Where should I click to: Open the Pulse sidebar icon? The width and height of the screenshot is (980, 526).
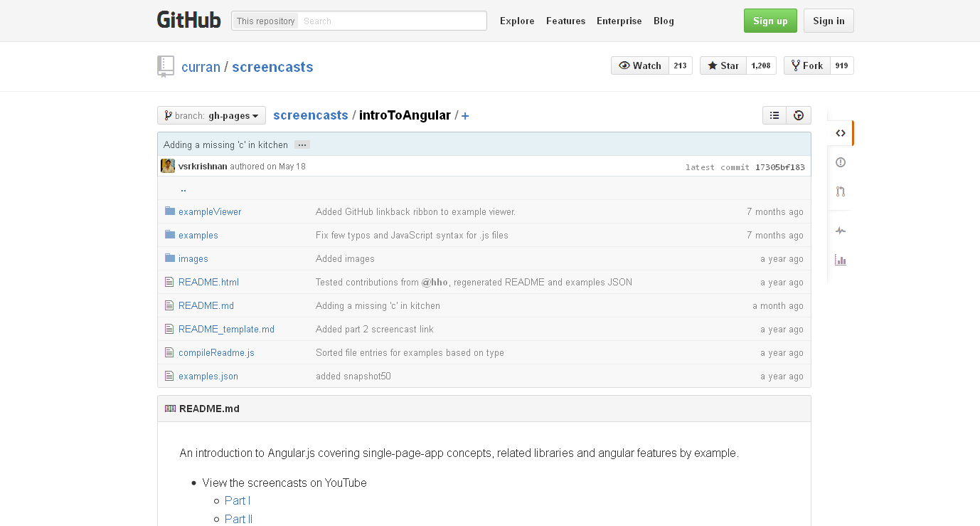tap(841, 231)
